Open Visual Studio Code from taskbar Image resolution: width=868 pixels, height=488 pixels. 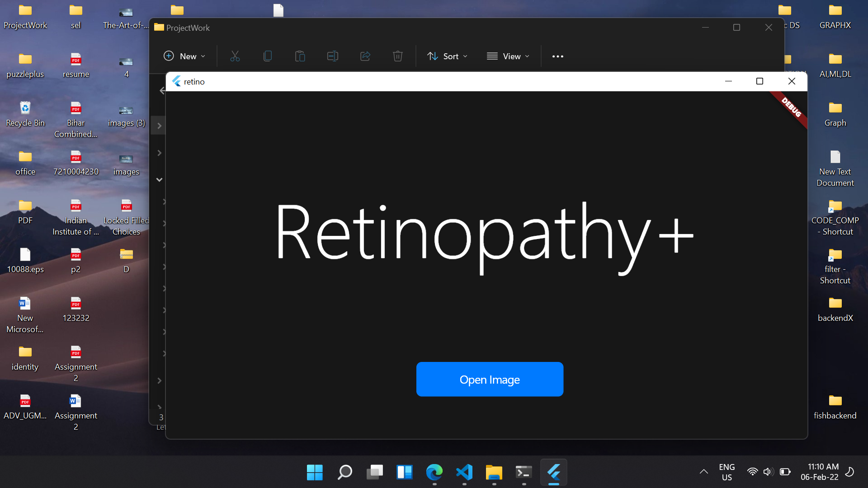(x=464, y=473)
